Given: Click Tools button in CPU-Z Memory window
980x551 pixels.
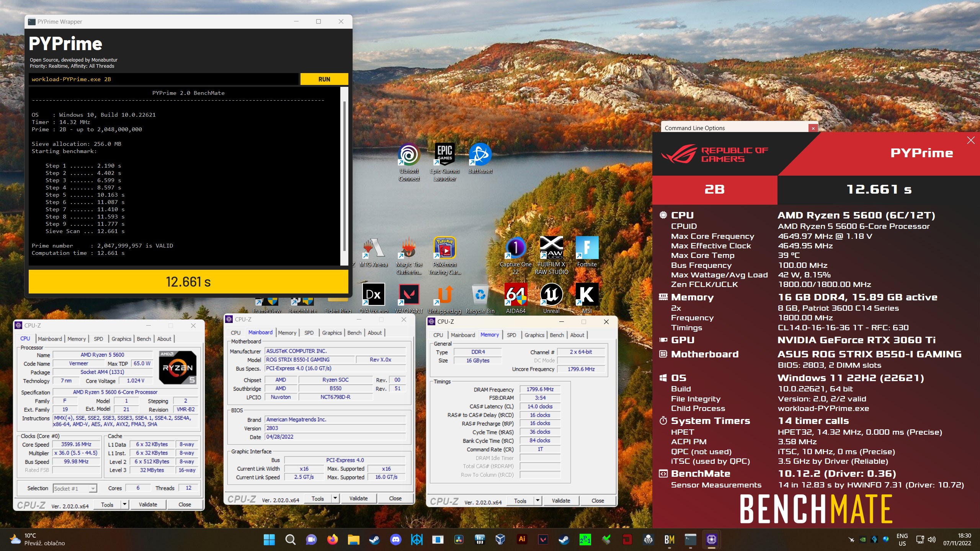Looking at the screenshot, I should [x=520, y=500].
